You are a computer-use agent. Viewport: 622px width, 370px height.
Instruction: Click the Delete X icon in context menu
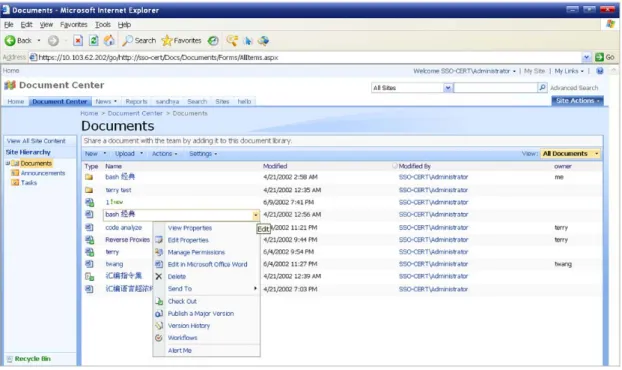click(159, 276)
